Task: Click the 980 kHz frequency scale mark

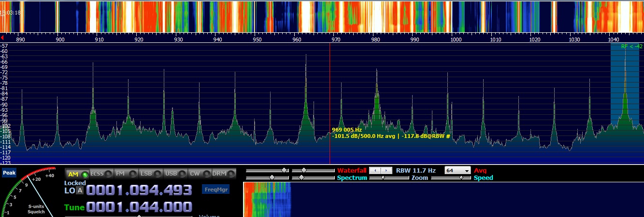Action: [x=375, y=40]
